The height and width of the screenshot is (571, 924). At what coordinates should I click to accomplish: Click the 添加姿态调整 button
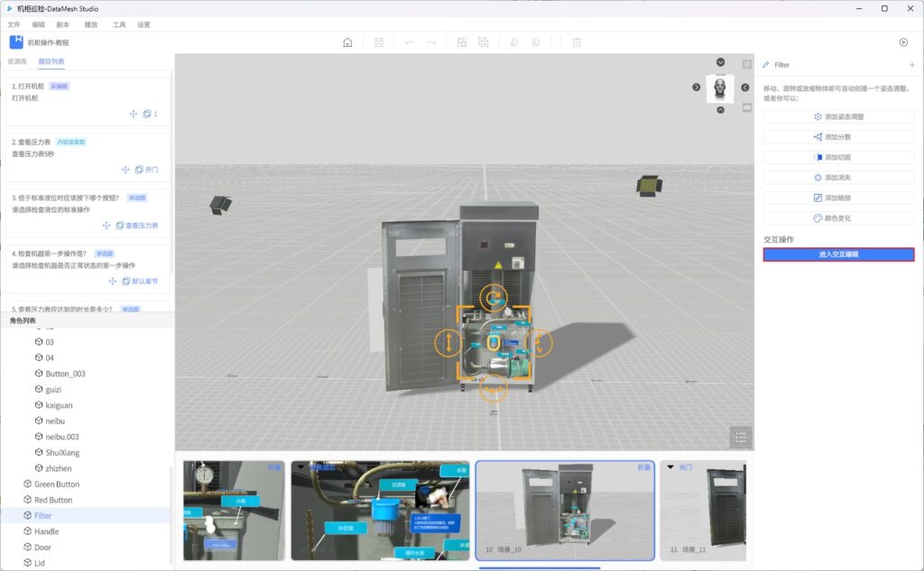(838, 116)
